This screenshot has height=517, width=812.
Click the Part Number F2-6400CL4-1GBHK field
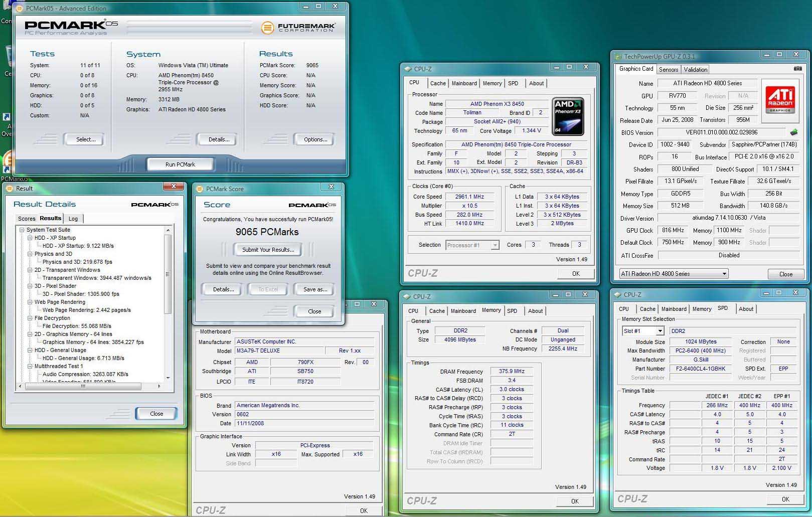[x=700, y=369]
